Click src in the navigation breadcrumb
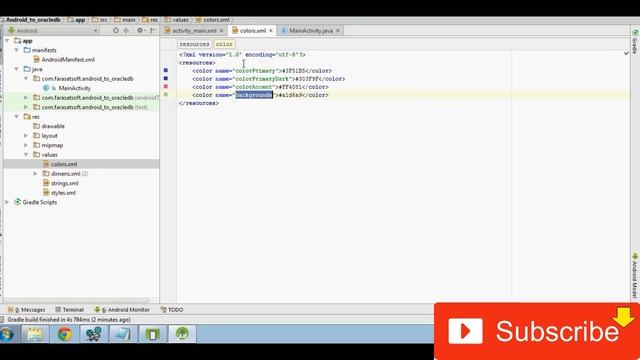Viewport: 640px width, 360px height. pos(100,20)
